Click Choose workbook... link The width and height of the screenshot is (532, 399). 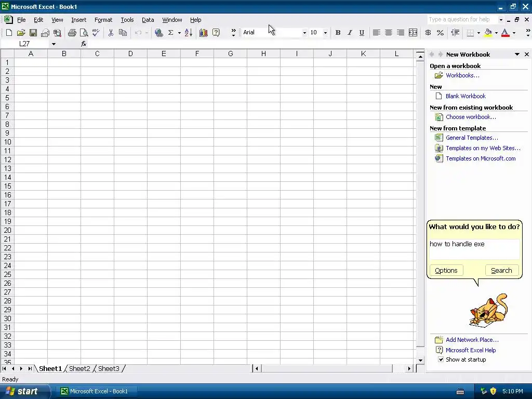pyautogui.click(x=471, y=117)
